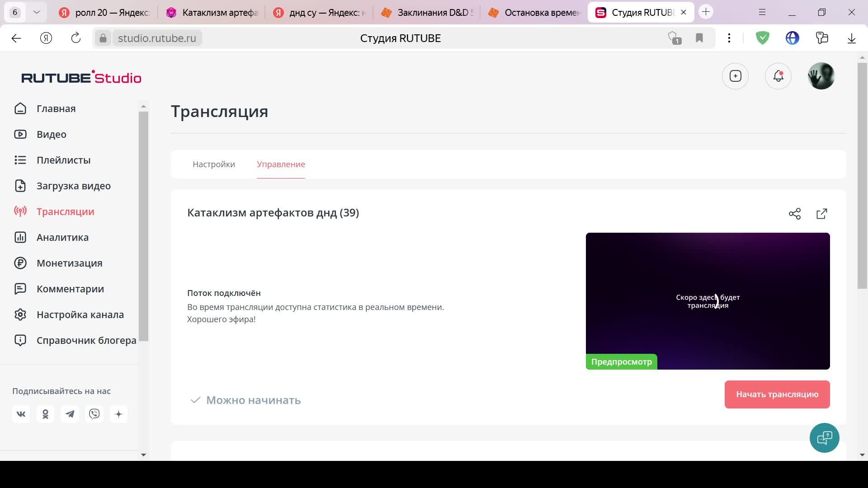Open Комментарии section
The image size is (868, 488).
[x=59, y=289]
